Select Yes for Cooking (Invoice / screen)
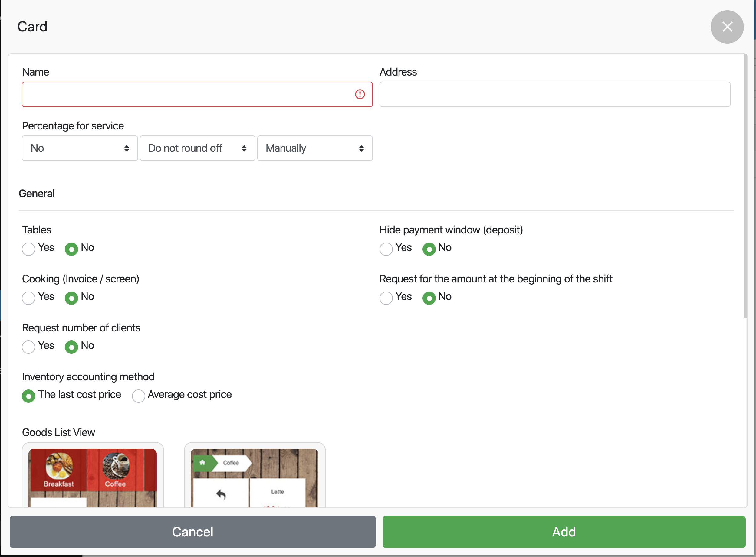The width and height of the screenshot is (756, 557). (x=29, y=298)
